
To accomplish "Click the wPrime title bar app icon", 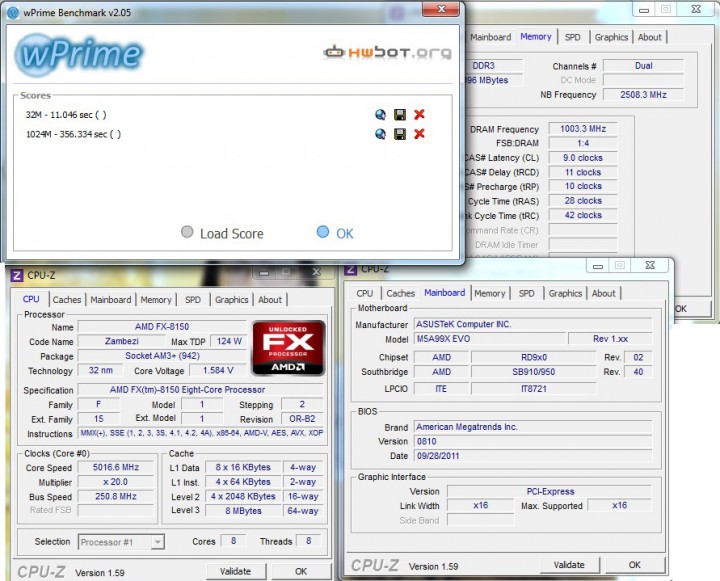I will 13,12.
